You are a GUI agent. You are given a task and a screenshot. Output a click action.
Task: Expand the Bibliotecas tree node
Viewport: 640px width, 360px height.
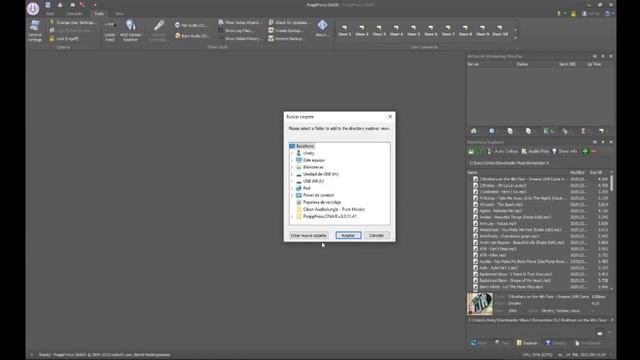pos(292,167)
